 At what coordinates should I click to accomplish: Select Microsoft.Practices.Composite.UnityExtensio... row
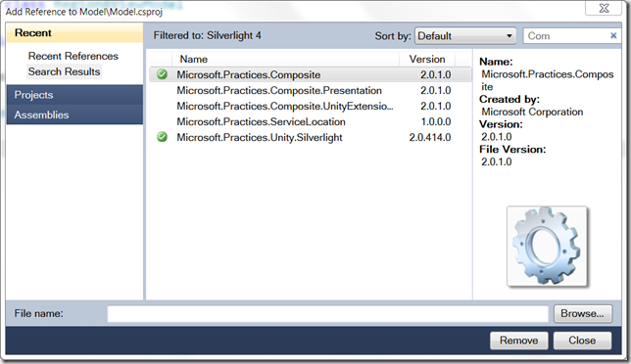(310, 106)
